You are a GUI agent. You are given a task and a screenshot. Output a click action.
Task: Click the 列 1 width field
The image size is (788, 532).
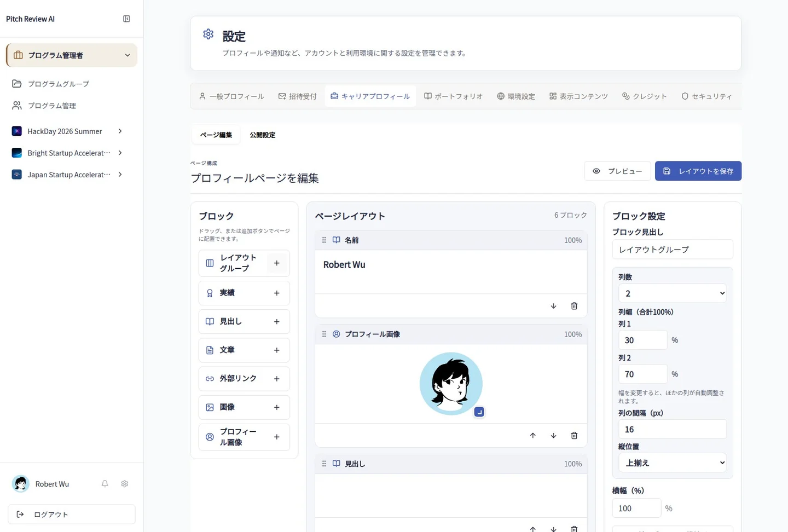coord(643,340)
